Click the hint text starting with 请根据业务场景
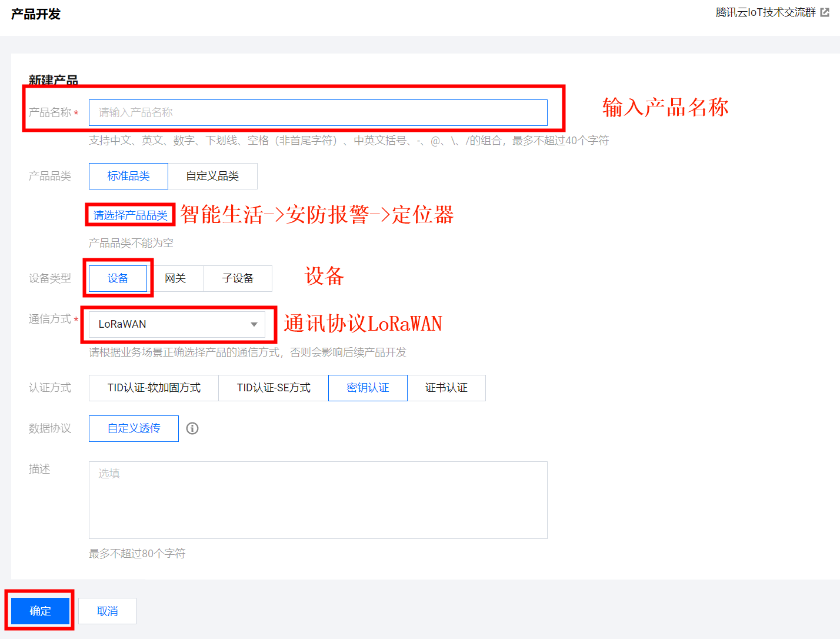This screenshot has height=639, width=840. (x=248, y=352)
